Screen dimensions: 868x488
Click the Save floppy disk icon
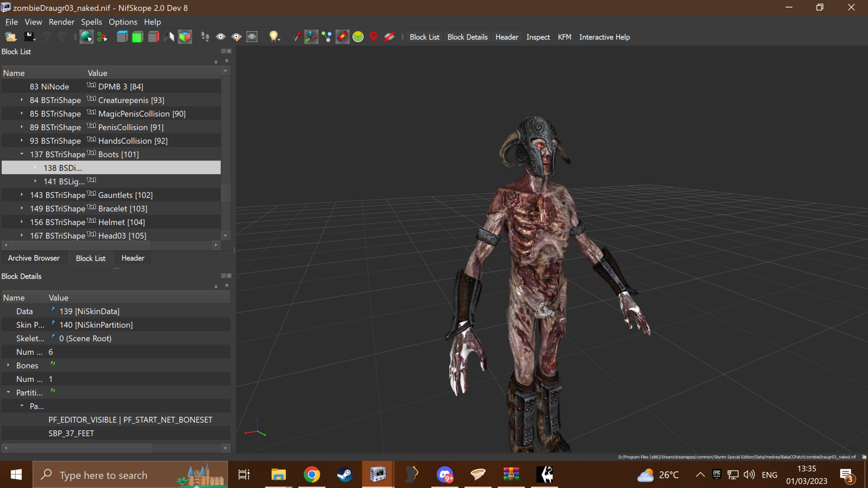tap(29, 37)
